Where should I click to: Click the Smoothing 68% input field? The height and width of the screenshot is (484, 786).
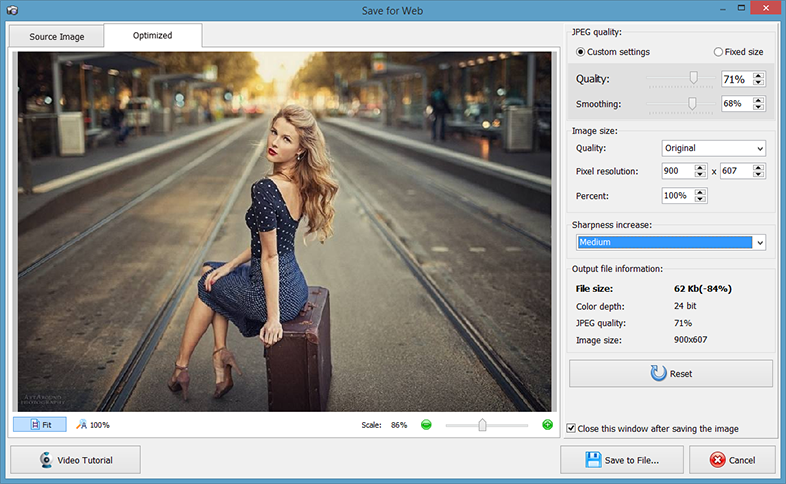[736, 104]
